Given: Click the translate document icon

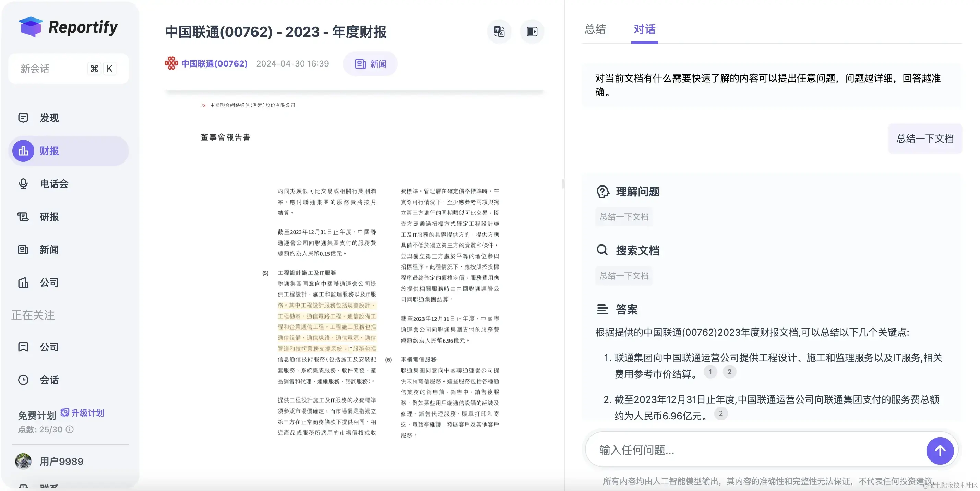Looking at the screenshot, I should tap(499, 32).
